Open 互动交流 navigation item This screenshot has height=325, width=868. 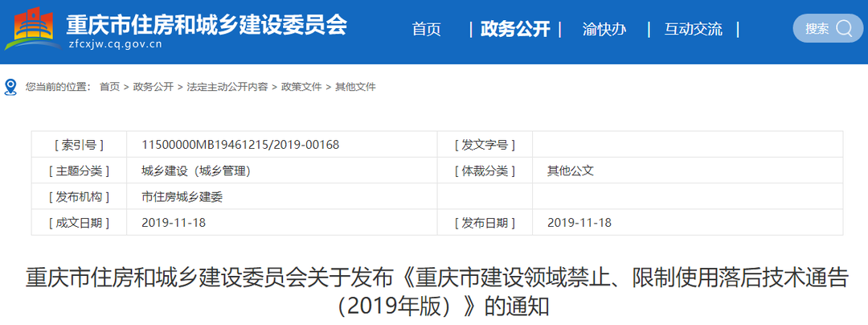693,30
